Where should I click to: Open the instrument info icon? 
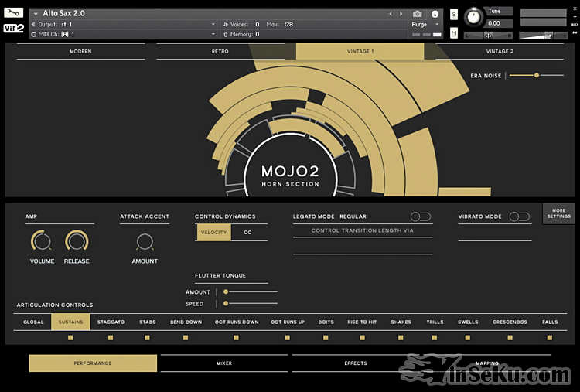tap(435, 14)
